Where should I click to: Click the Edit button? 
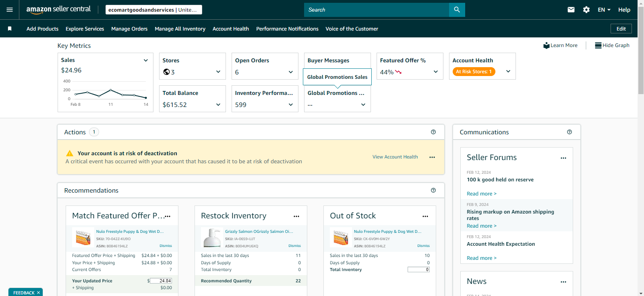[621, 29]
